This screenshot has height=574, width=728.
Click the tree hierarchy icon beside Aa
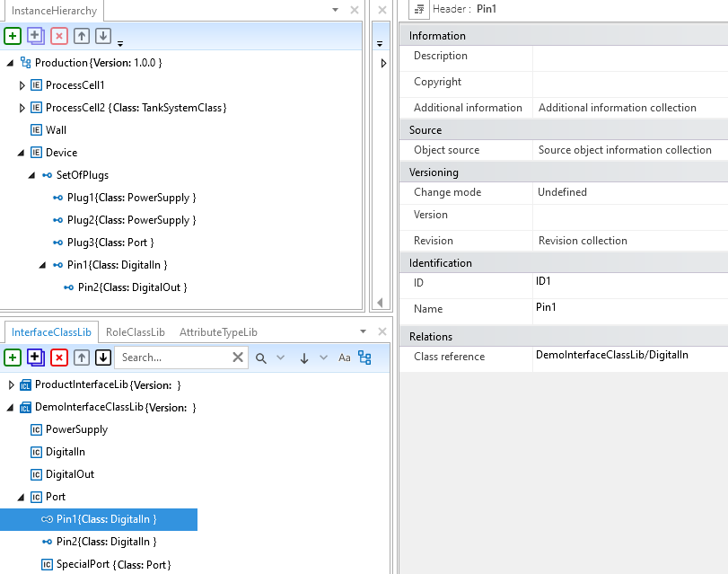coord(364,358)
